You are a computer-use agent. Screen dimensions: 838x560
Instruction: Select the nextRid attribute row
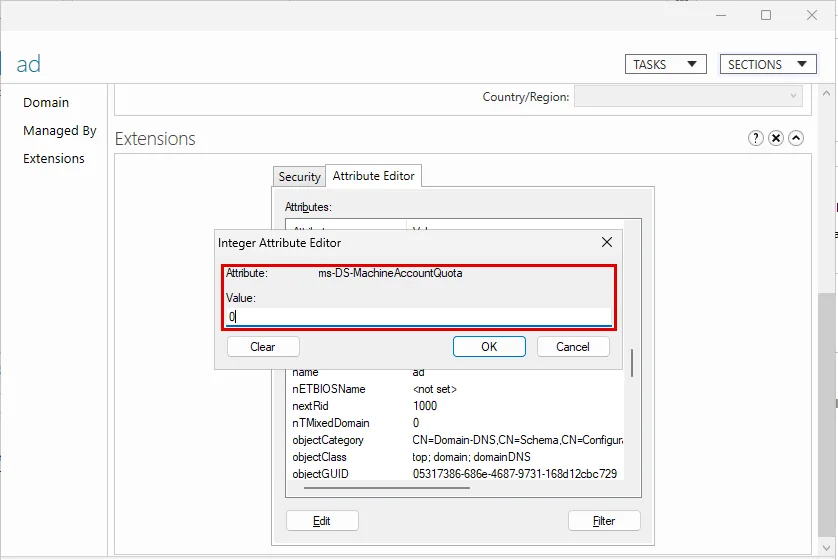(457, 406)
